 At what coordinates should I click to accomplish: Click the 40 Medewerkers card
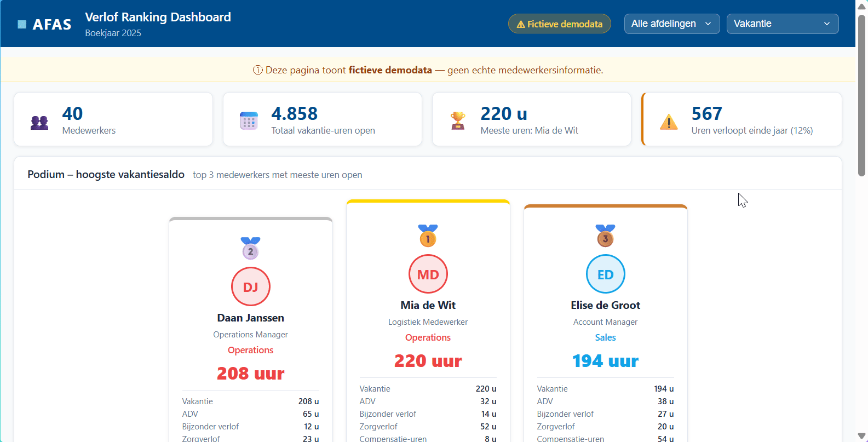pos(113,119)
